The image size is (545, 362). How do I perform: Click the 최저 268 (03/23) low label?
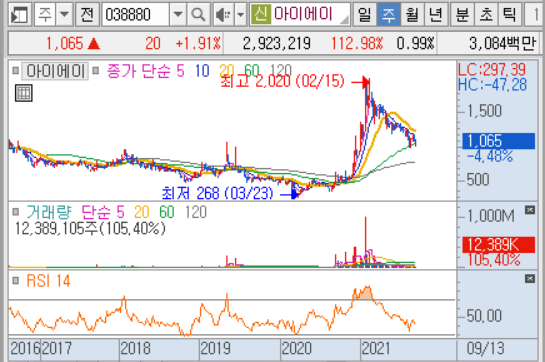pos(218,193)
